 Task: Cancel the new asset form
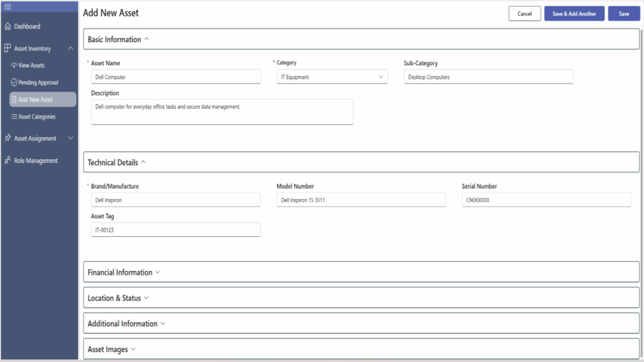525,13
